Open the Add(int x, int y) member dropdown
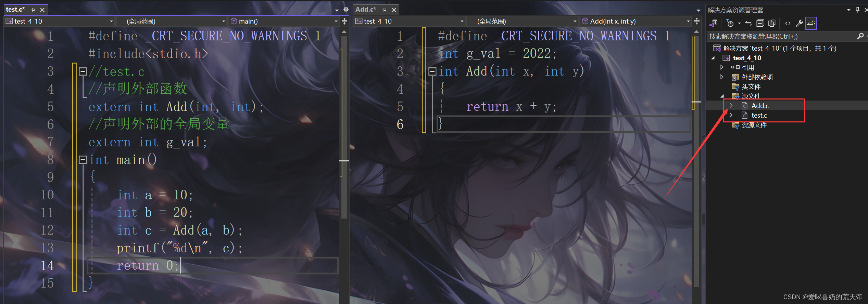 click(x=636, y=21)
